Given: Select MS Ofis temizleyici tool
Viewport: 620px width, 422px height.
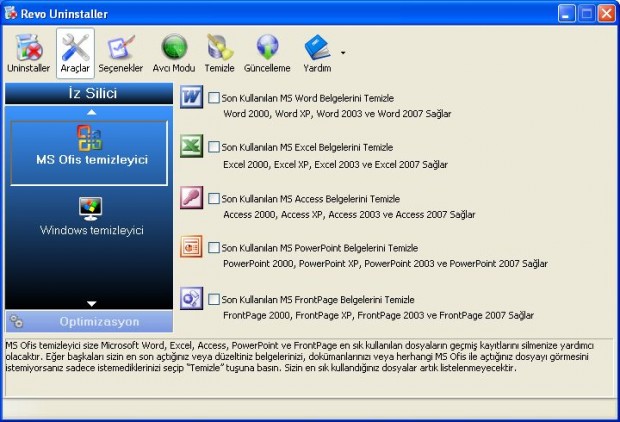Looking at the screenshot, I should [89, 153].
